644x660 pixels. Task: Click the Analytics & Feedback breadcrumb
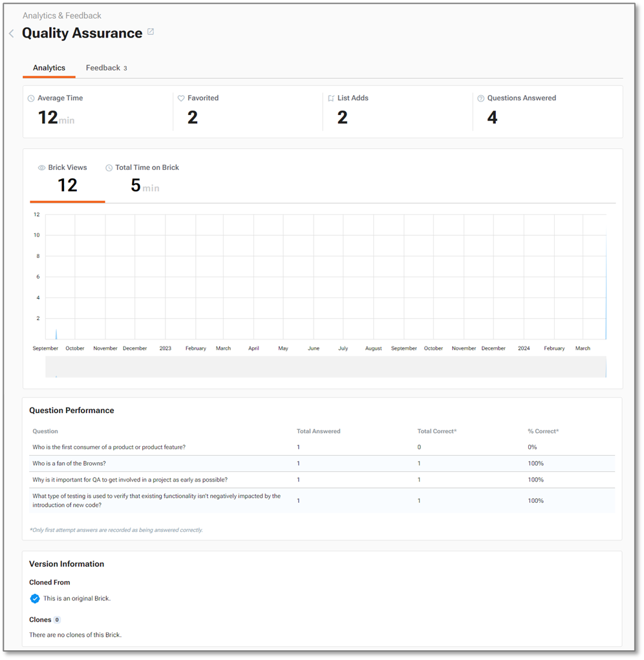point(62,16)
